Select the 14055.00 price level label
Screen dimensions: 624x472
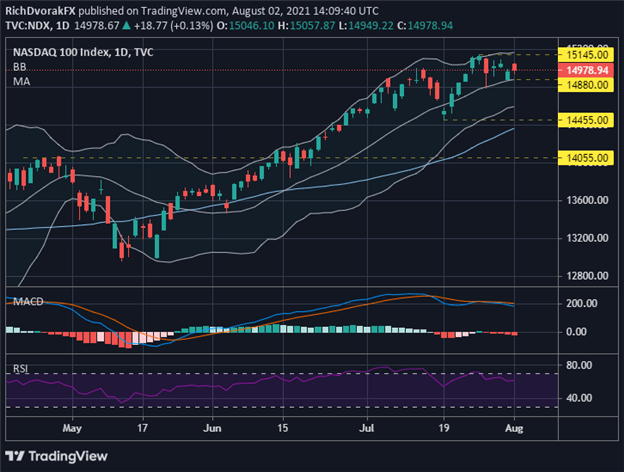585,158
